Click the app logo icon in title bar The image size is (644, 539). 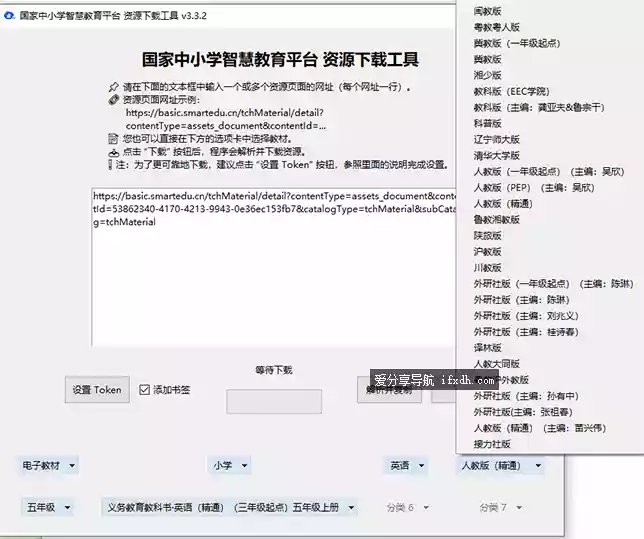pyautogui.click(x=8, y=16)
